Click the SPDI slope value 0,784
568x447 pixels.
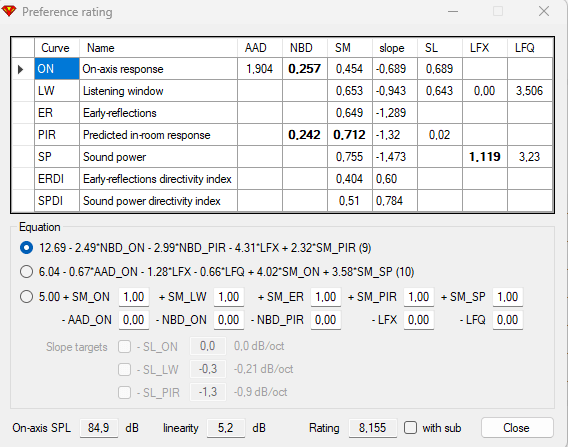tap(395, 201)
